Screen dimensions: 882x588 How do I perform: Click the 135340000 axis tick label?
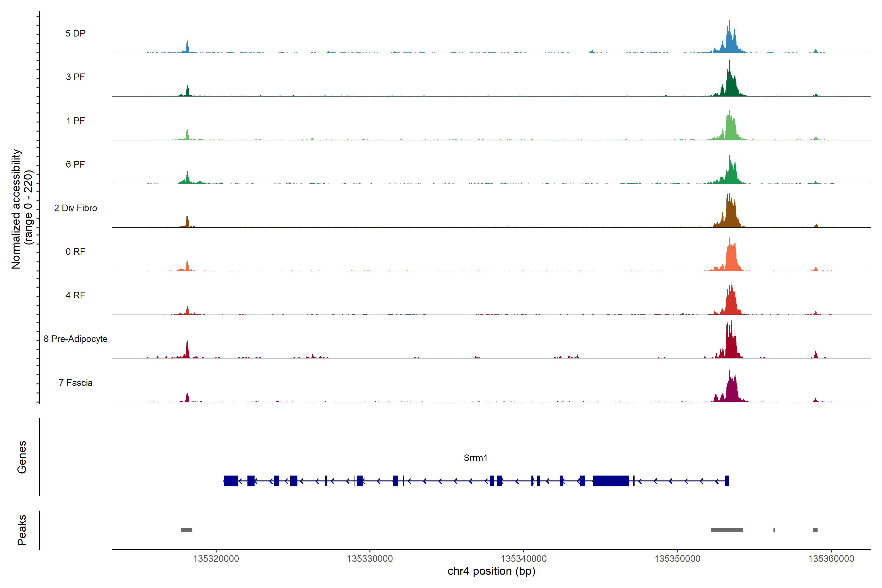tap(524, 559)
